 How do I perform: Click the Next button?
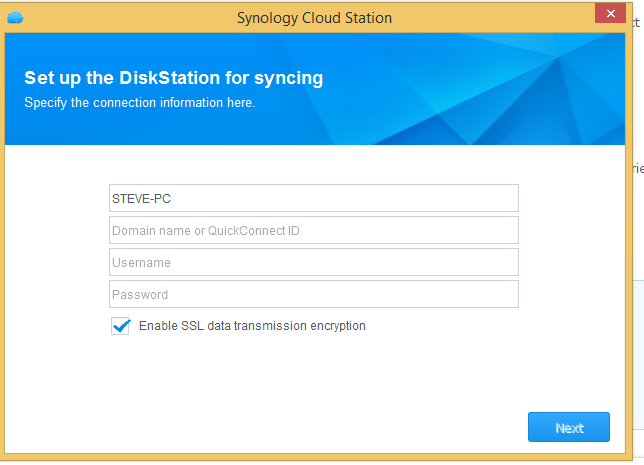pos(569,427)
